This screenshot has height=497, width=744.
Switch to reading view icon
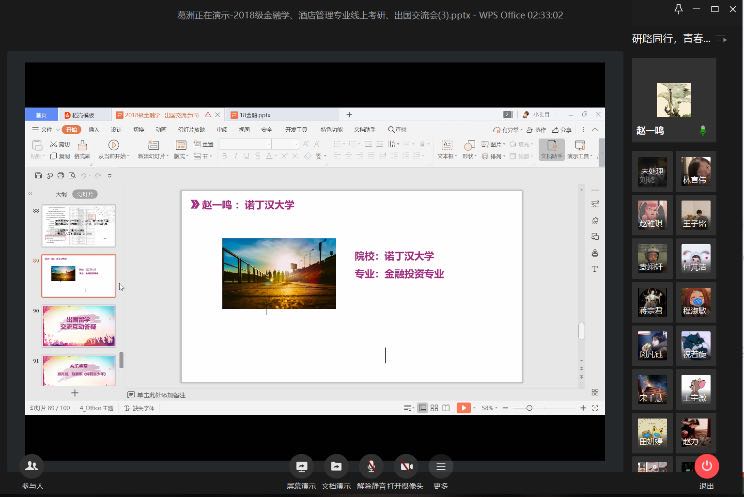(446, 408)
